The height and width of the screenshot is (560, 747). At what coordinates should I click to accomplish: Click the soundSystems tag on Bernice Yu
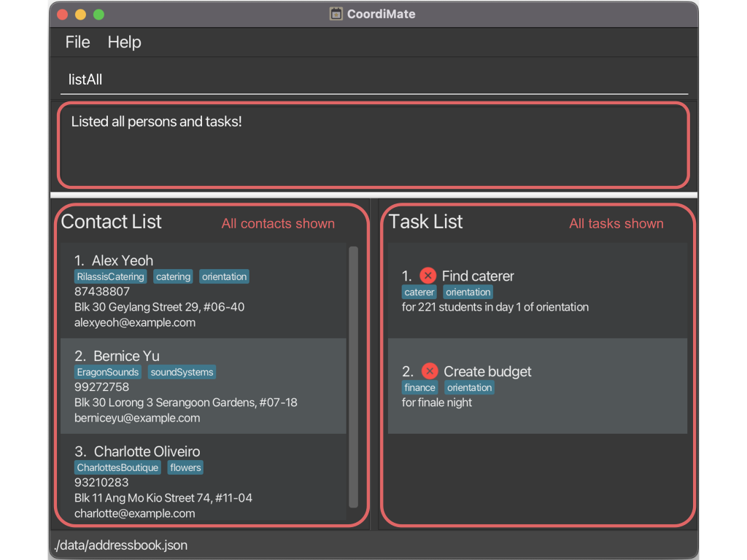(182, 373)
